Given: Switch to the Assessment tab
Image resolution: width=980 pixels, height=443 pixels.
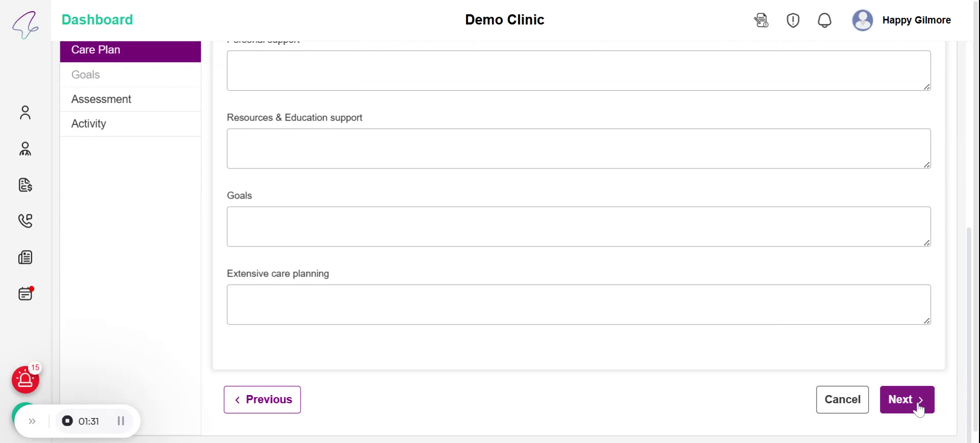Looking at the screenshot, I should point(101,99).
